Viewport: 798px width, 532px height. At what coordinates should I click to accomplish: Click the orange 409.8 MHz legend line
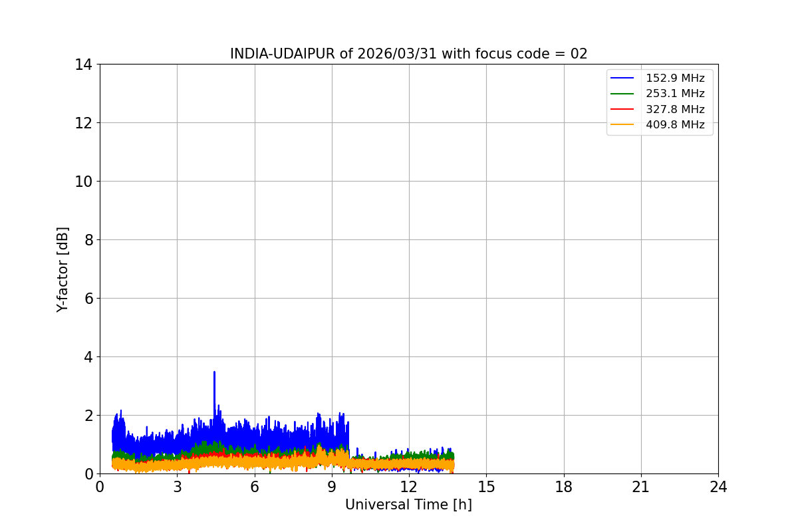(x=622, y=124)
